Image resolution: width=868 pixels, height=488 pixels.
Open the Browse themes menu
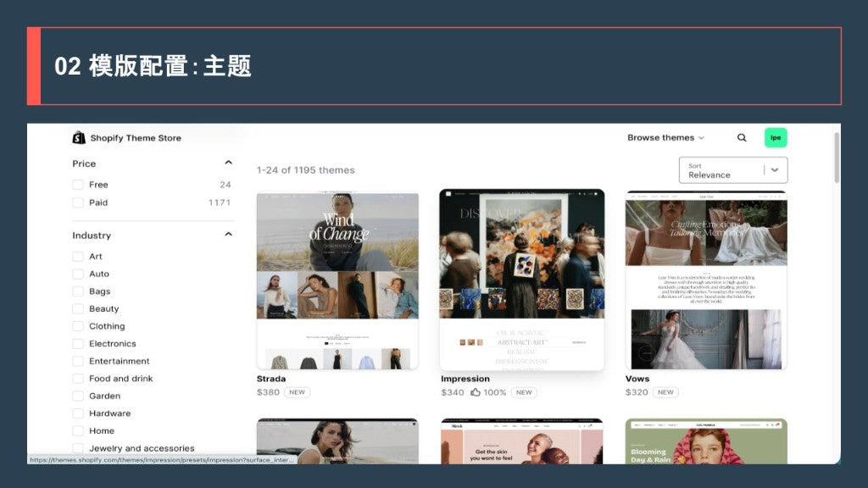665,138
